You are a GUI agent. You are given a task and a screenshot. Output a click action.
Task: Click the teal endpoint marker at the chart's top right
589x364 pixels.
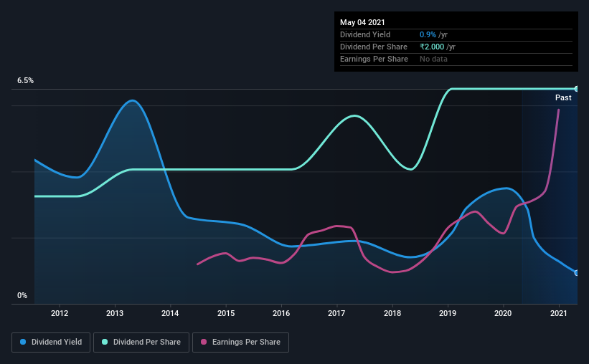576,89
